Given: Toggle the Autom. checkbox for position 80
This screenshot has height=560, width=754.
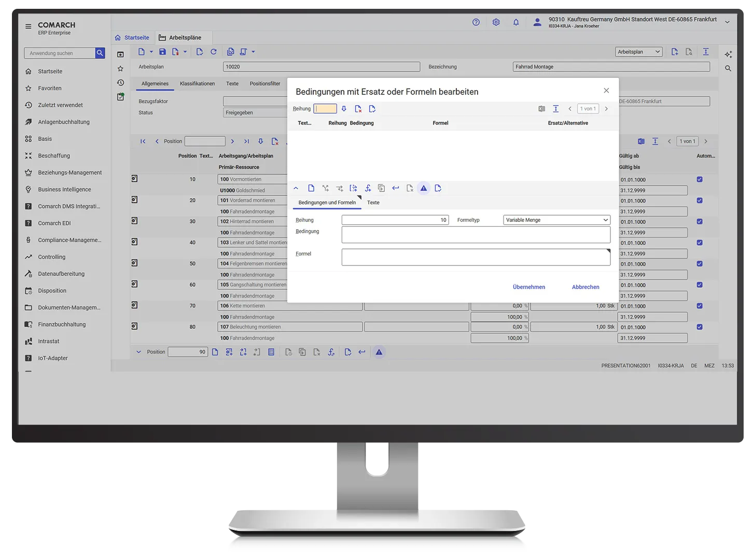Looking at the screenshot, I should click(700, 327).
